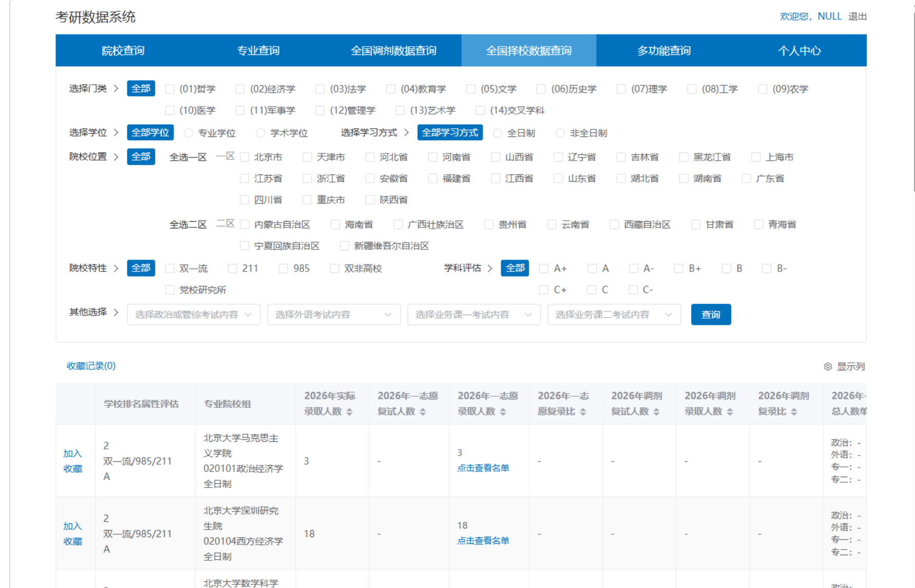Image resolution: width=915 pixels, height=588 pixels.
Task: Click the gear icon beside 显示列
Action: (828, 366)
